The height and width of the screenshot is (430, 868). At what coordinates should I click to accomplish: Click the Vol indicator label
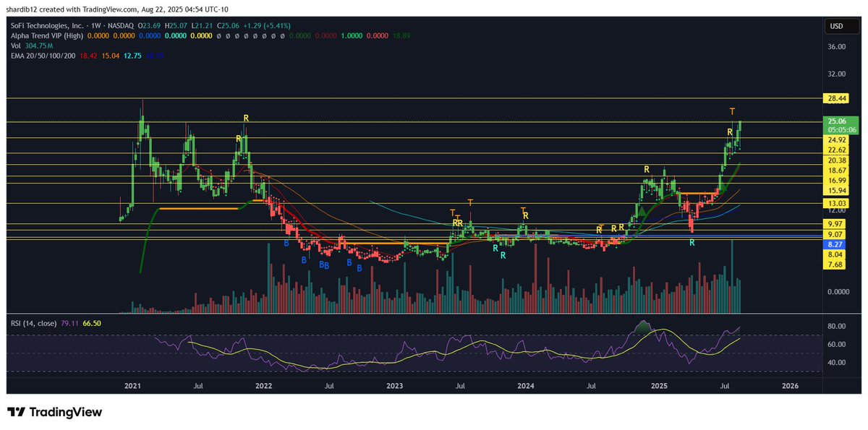(17, 46)
